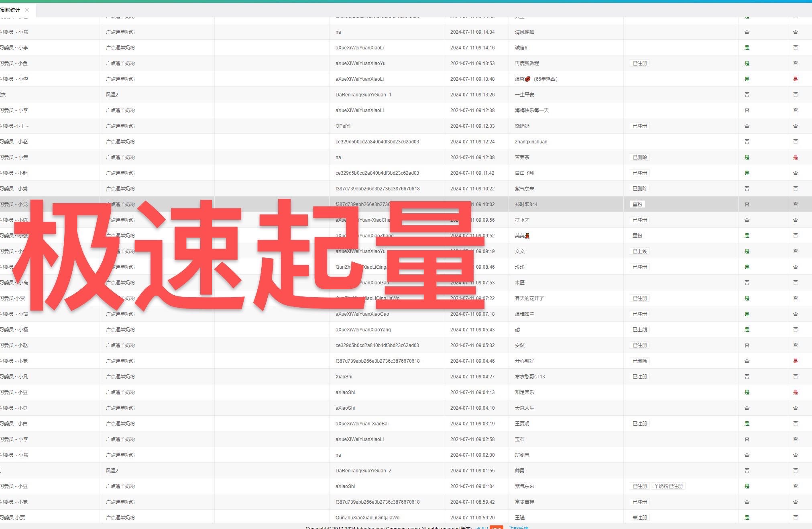The width and height of the screenshot is (812, 529).
Task: Click 未注册 tag in 王瑾 row
Action: [x=639, y=518]
